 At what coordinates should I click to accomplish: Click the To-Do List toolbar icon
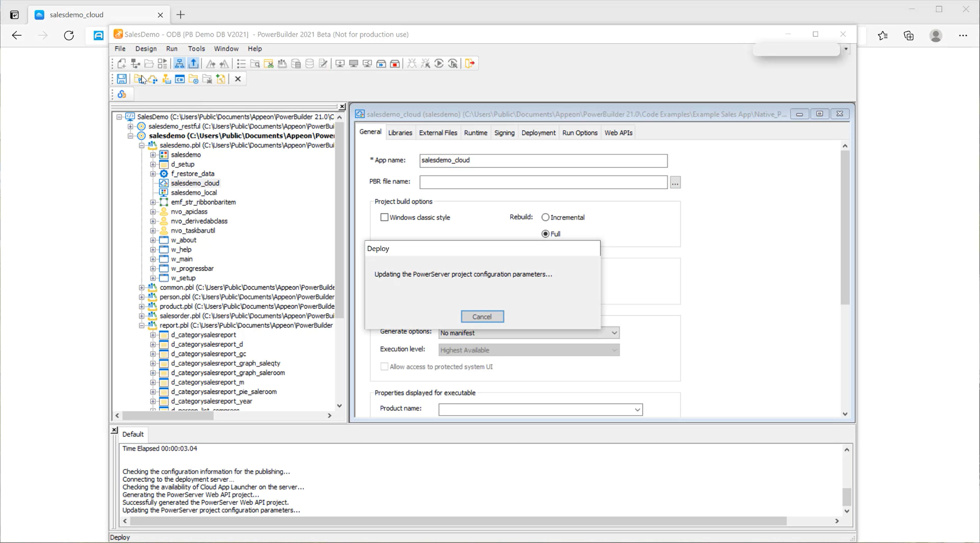click(x=241, y=64)
